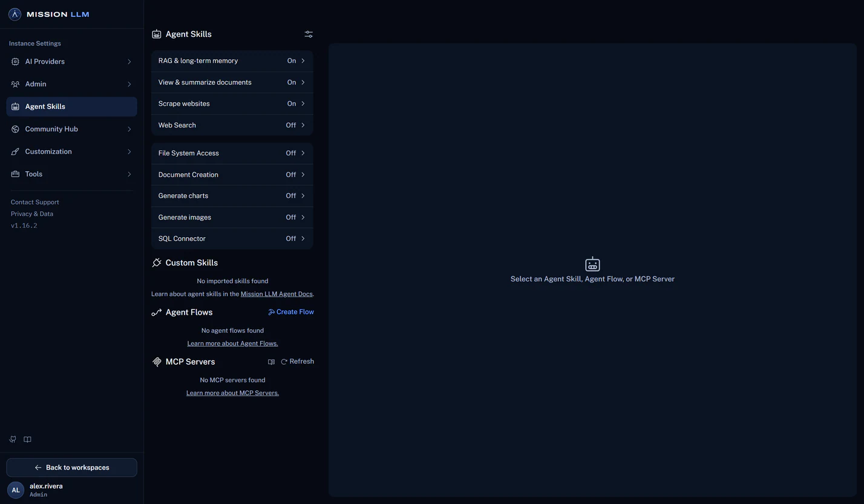The image size is (864, 504).
Task: Click the left arrow on Back to workspaces
Action: (38, 468)
